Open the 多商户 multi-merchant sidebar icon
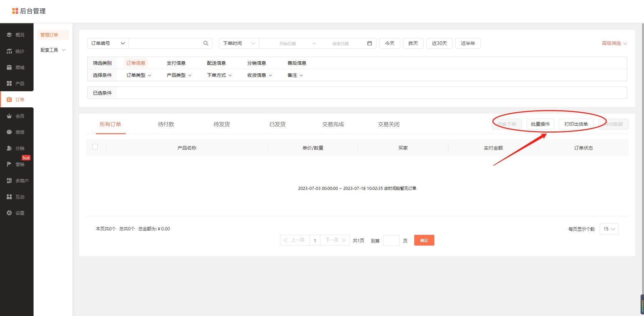The image size is (644, 316). click(9, 181)
